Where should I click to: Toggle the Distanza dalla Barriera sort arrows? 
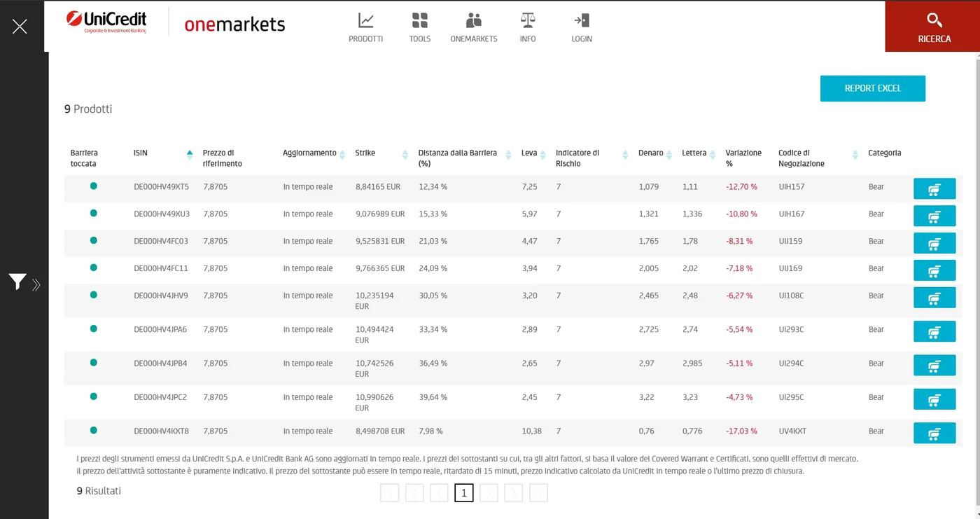(508, 154)
